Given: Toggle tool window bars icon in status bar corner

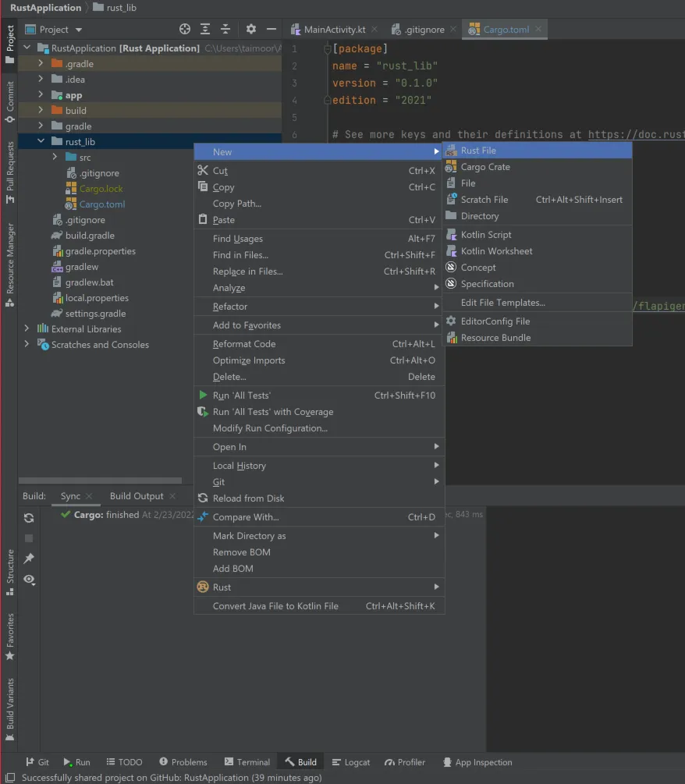Looking at the screenshot, I should point(9,778).
